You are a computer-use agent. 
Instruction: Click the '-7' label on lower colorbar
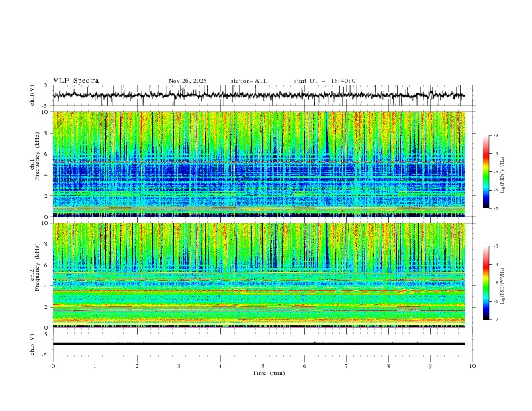tap(495, 320)
